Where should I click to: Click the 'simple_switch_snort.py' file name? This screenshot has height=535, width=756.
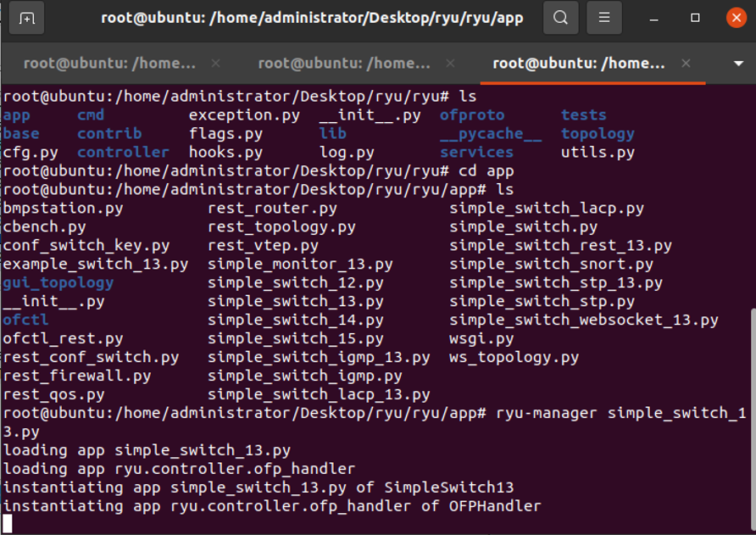pos(552,265)
